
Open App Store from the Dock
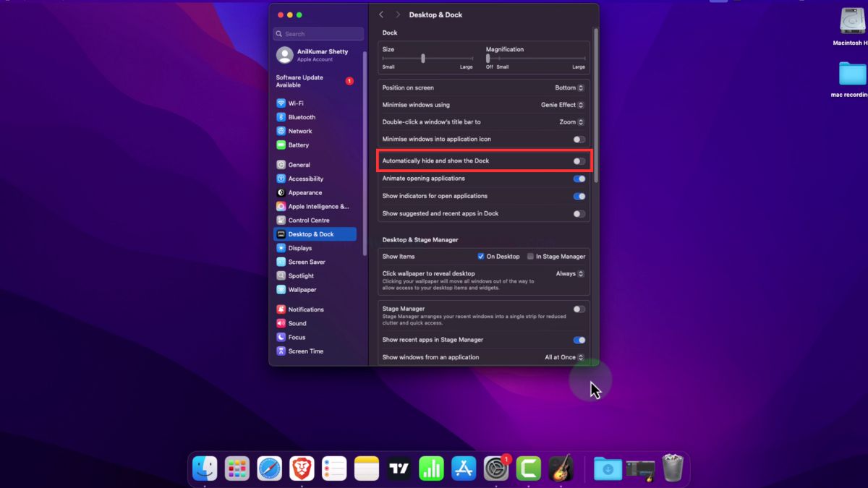(x=464, y=468)
